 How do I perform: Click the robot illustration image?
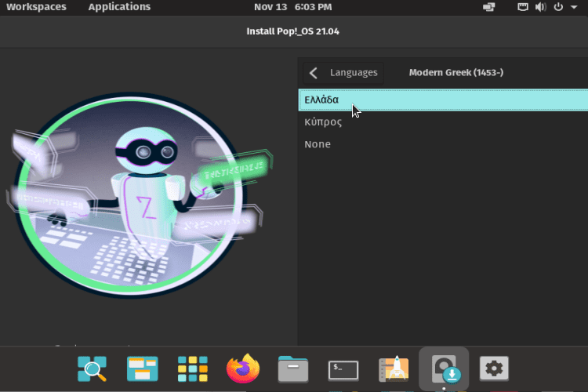pyautogui.click(x=139, y=195)
